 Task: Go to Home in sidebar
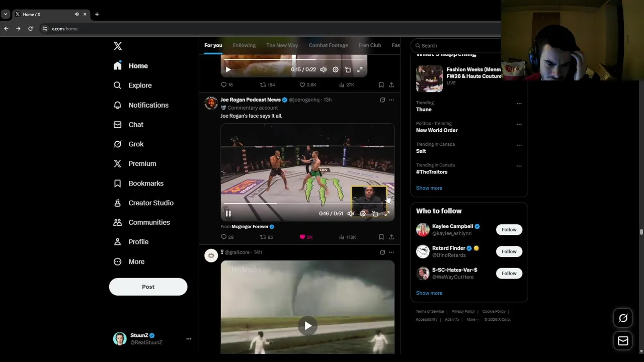131,66
